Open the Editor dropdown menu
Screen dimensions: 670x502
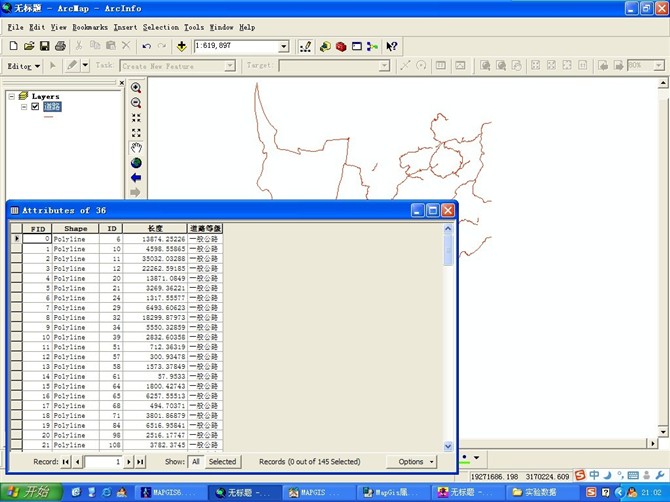point(24,66)
